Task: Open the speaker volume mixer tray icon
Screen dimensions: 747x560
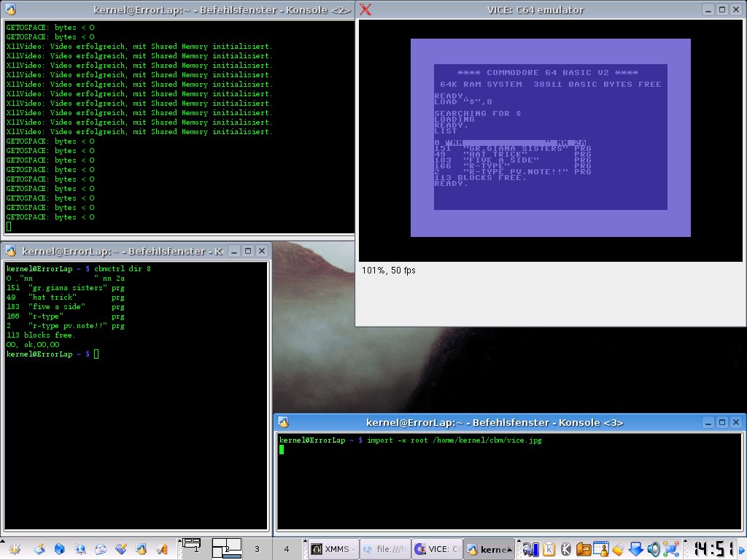Action: pyautogui.click(x=653, y=549)
